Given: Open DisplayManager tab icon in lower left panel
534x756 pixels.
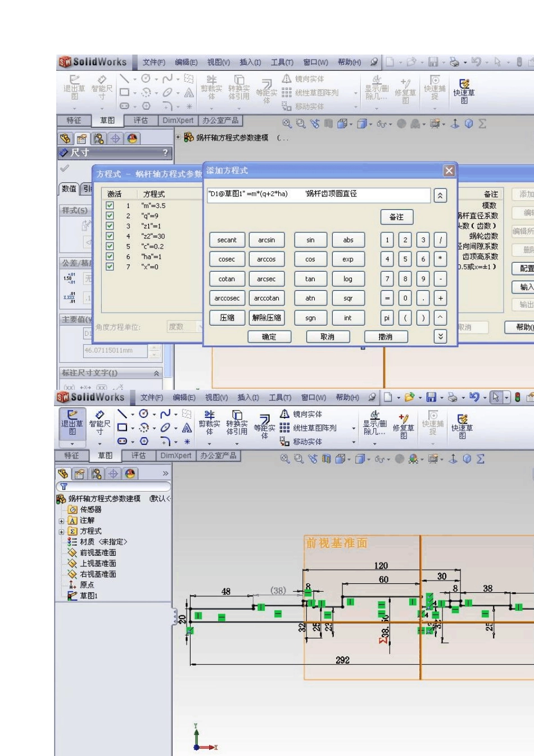Looking at the screenshot, I should [x=130, y=474].
